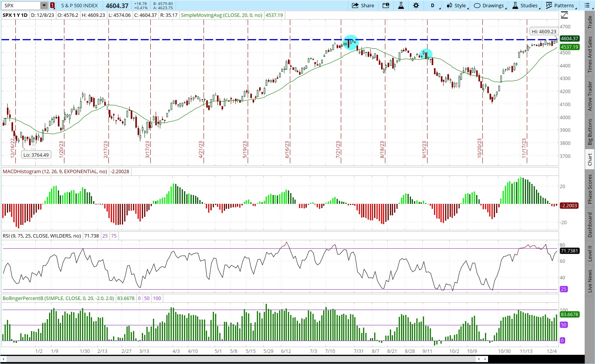Click the scroll right arrow at bottom
This screenshot has width=595, height=364.
coord(485,359)
